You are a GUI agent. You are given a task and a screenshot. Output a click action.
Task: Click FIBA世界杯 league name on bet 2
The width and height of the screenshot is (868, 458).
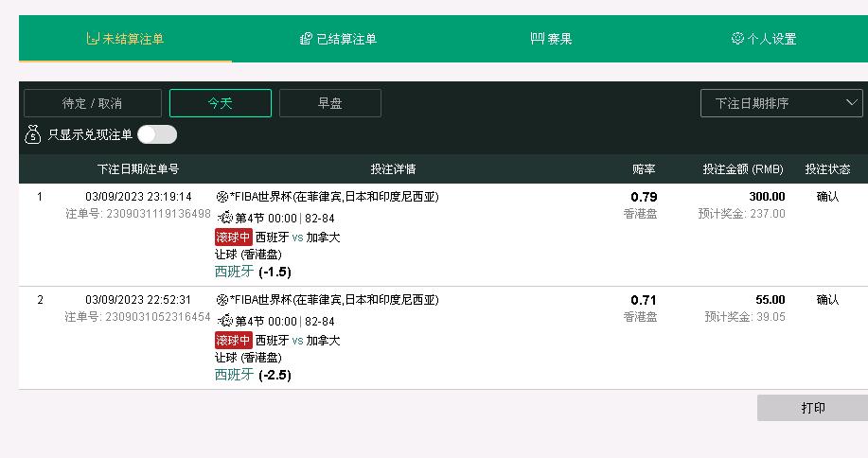(x=334, y=300)
